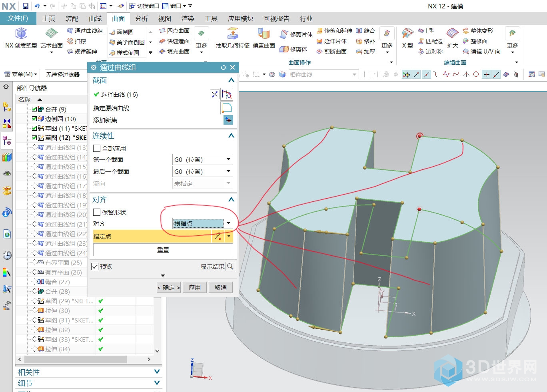547x392 pixels.
Task: Click 添加新集 icon in dialog
Action: (x=228, y=120)
